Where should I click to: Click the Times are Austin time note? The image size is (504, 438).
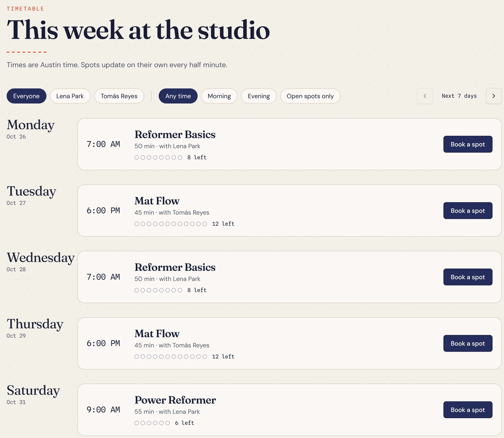coord(117,65)
